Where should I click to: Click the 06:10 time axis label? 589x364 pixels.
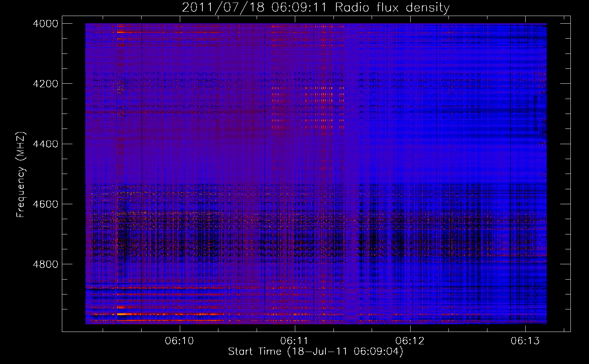(179, 341)
